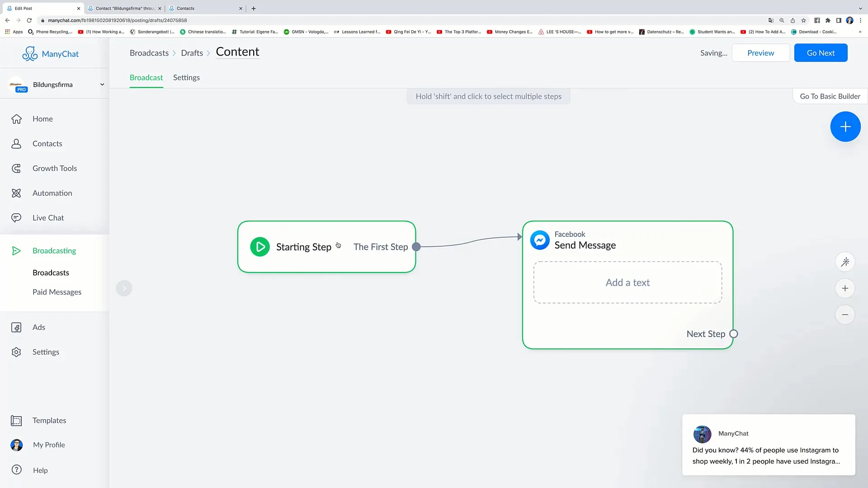Viewport: 868px width, 488px height.
Task: Open the Live Chat bubble icon
Action: tap(16, 218)
